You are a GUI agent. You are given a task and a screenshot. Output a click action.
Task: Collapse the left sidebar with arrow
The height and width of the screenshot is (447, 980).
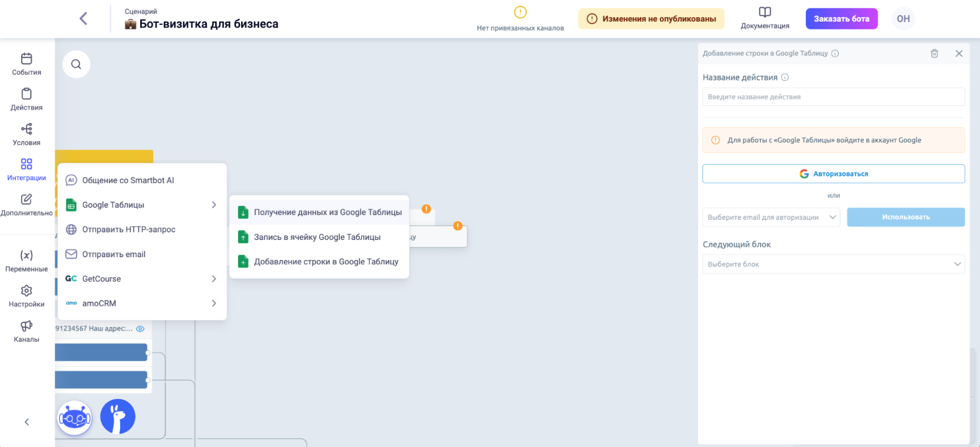[x=27, y=422]
